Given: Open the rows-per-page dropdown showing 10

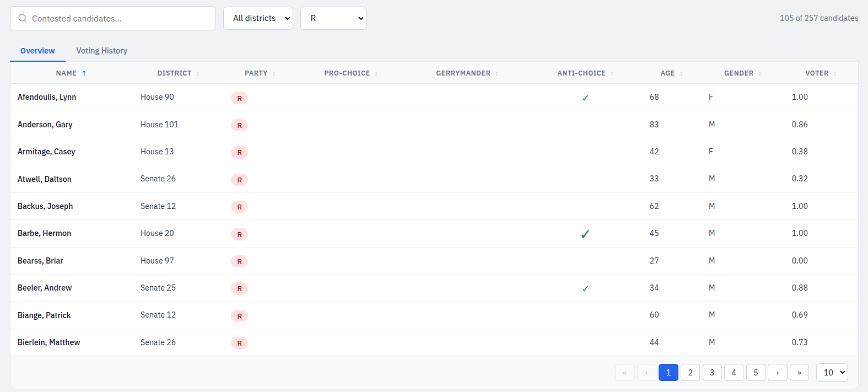Looking at the screenshot, I should click(x=832, y=373).
